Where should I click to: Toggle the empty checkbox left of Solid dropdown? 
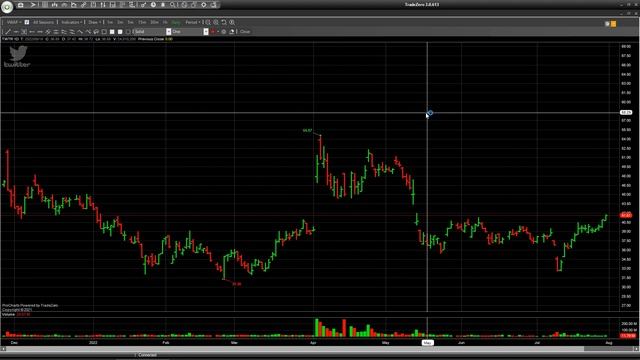coord(128,32)
